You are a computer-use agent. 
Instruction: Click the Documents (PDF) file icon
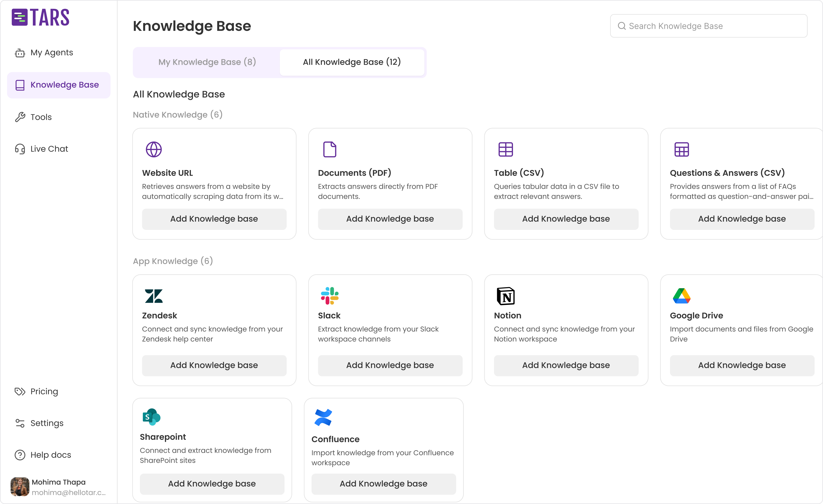[x=330, y=149]
